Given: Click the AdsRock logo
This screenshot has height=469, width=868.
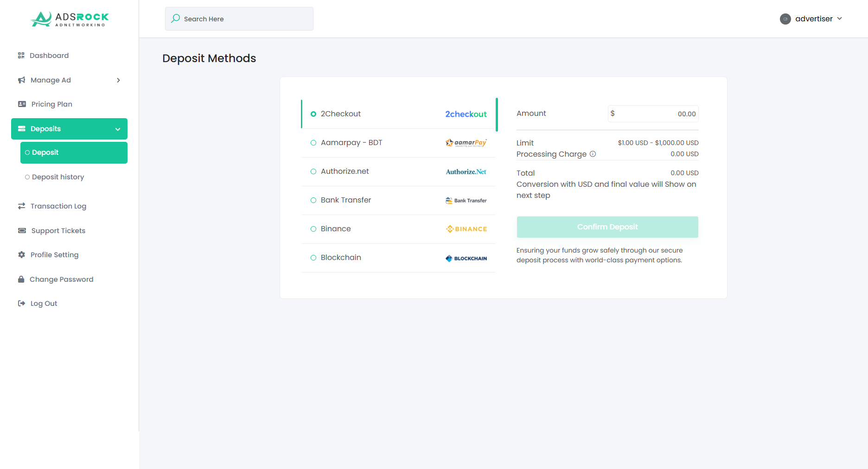Looking at the screenshot, I should (x=69, y=19).
